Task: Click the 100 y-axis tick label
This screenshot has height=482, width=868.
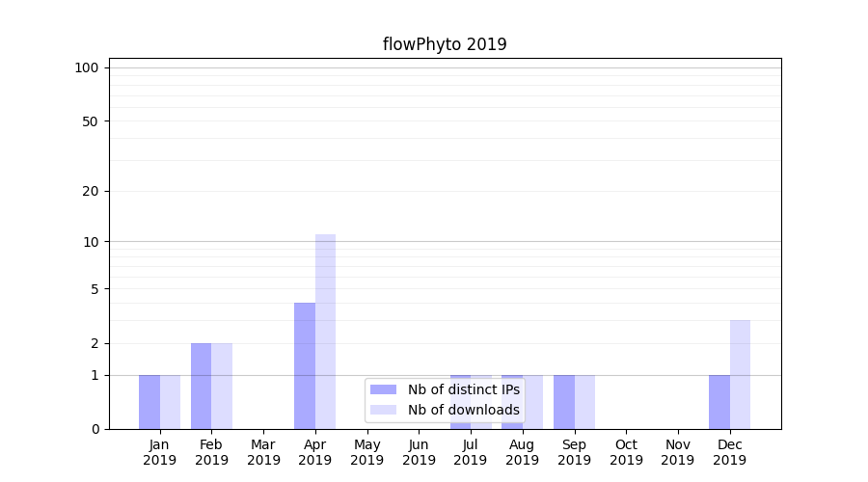Action: [x=87, y=67]
